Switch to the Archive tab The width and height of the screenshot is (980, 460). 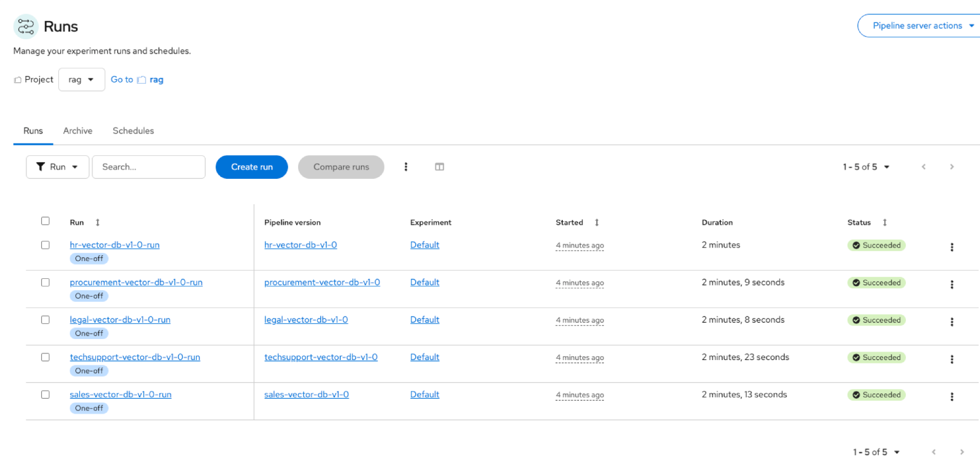(x=77, y=130)
